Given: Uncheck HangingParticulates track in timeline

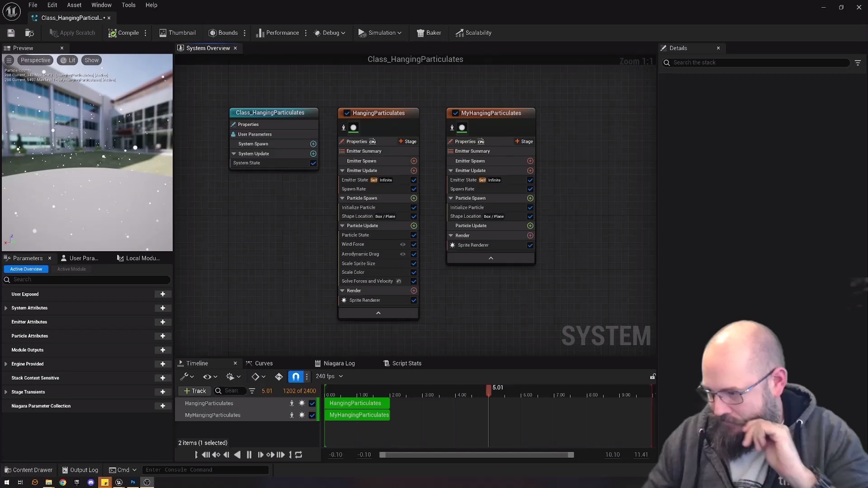Looking at the screenshot, I should tap(312, 404).
